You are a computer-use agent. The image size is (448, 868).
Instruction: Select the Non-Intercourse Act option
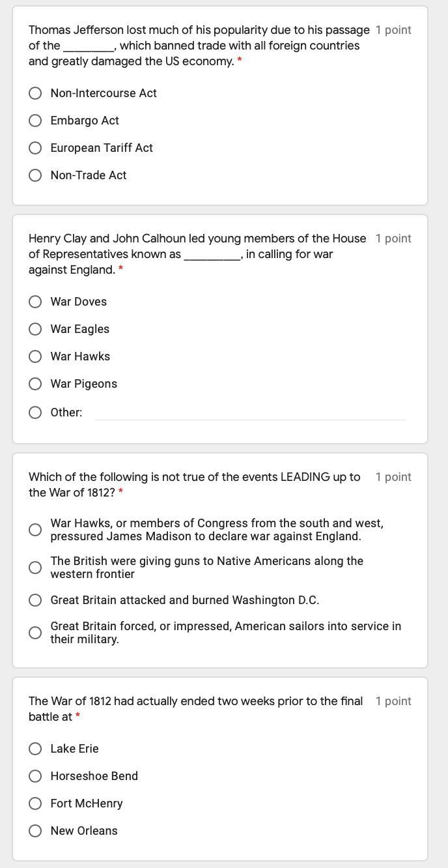[35, 93]
